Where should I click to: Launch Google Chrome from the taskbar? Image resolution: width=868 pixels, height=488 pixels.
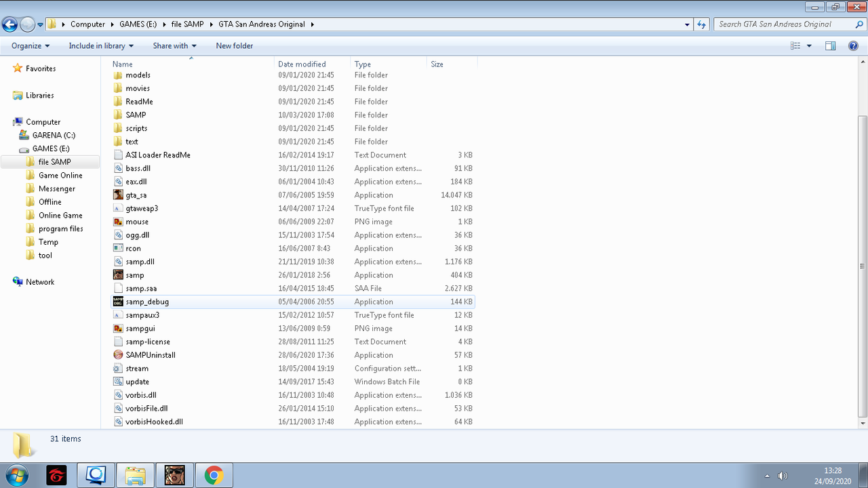(214, 476)
